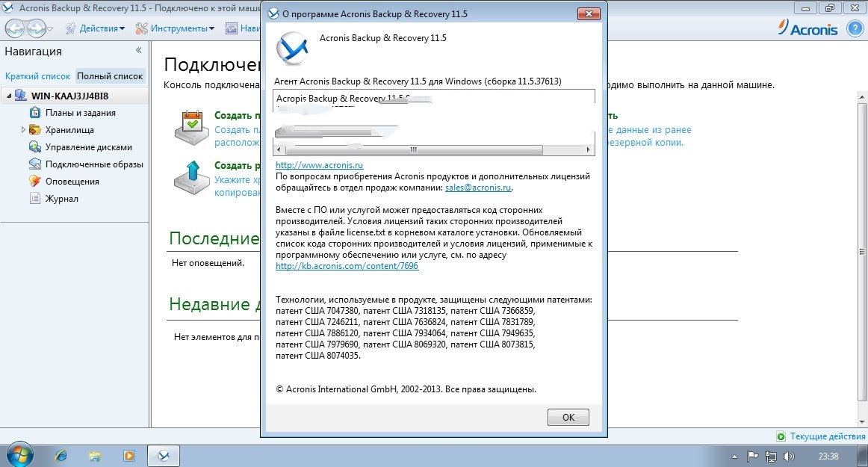Collapse the WIN-KAAJ3JJ4BI8 tree node
Image resolution: width=868 pixels, height=467 pixels.
[8, 96]
